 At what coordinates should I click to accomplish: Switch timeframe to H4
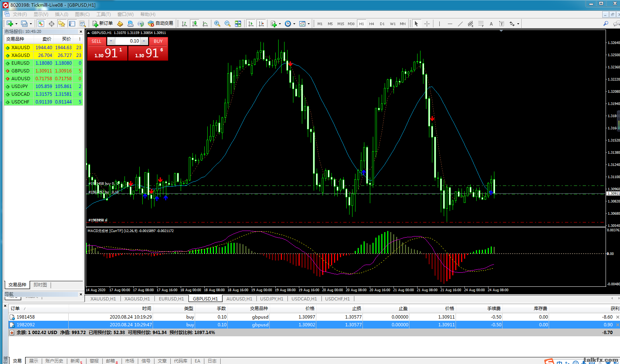(x=372, y=24)
